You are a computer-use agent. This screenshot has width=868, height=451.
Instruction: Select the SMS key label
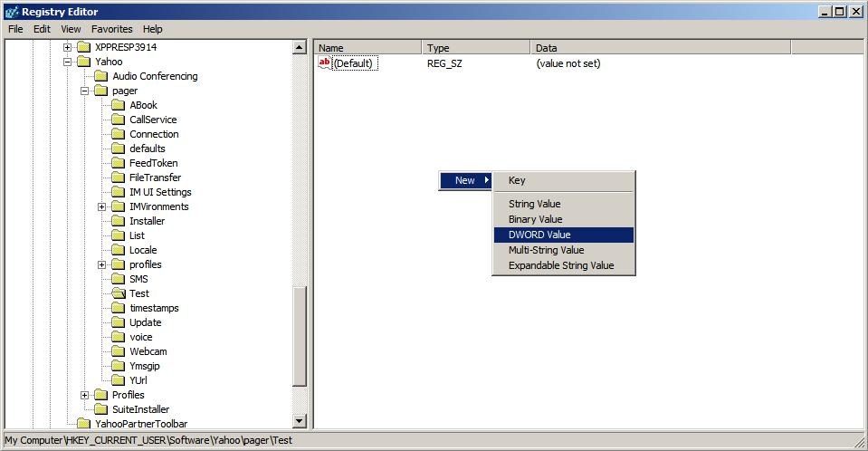click(139, 279)
